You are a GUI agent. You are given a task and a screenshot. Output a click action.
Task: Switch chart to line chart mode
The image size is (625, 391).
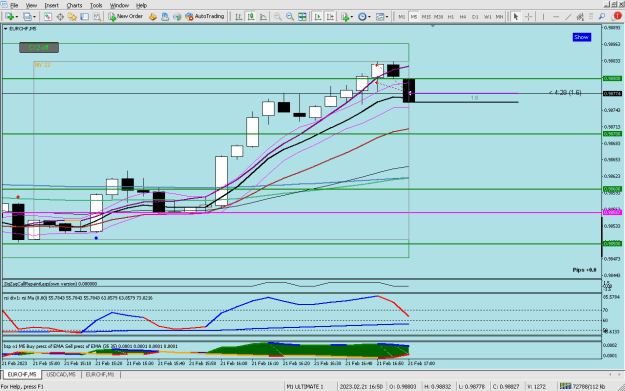click(x=263, y=17)
